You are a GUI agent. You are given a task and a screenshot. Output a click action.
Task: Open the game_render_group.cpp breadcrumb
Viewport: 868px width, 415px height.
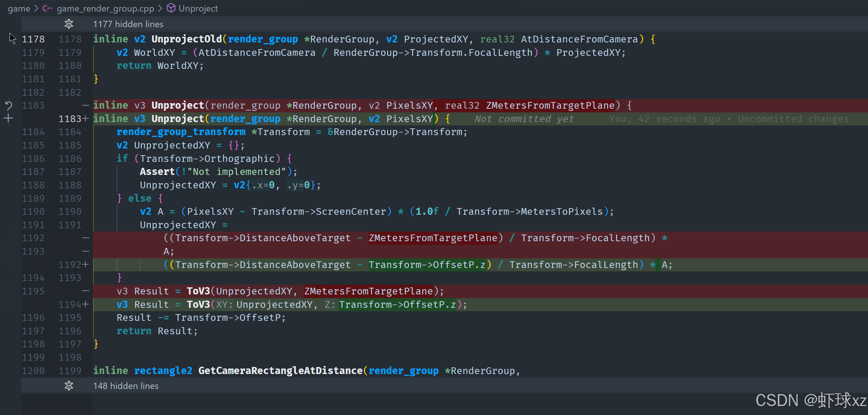[105, 8]
